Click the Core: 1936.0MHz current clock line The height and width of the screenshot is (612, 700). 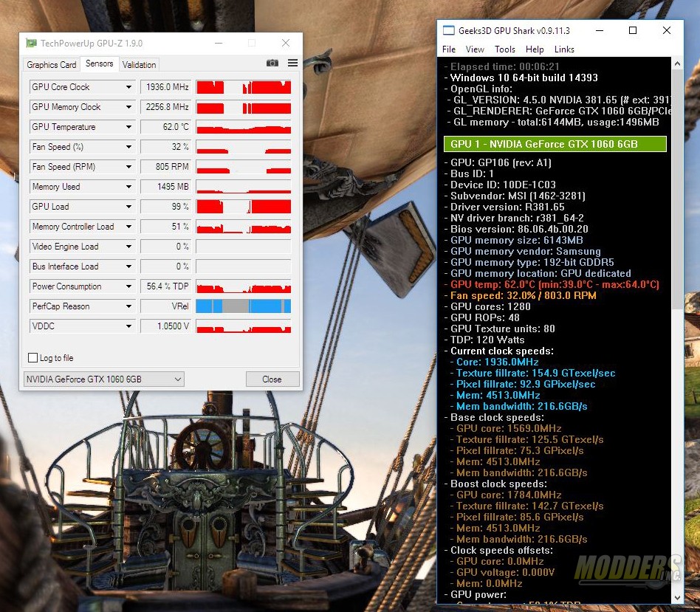pos(495,362)
